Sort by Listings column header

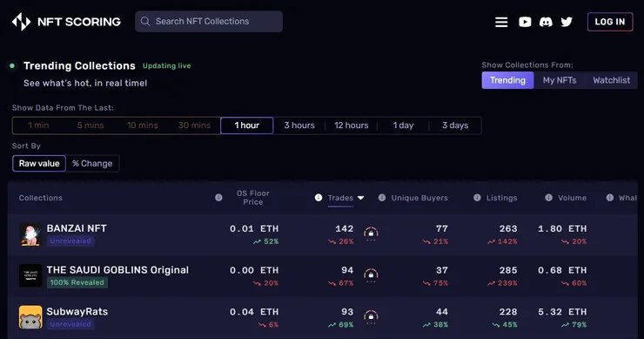501,198
